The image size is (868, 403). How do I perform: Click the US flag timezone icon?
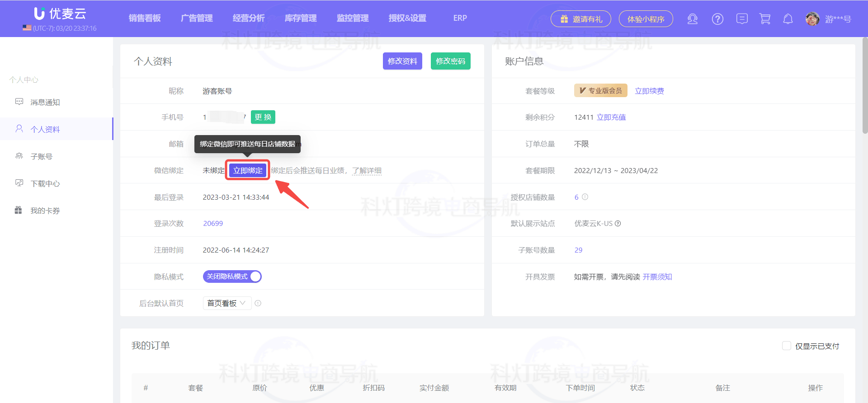point(27,28)
